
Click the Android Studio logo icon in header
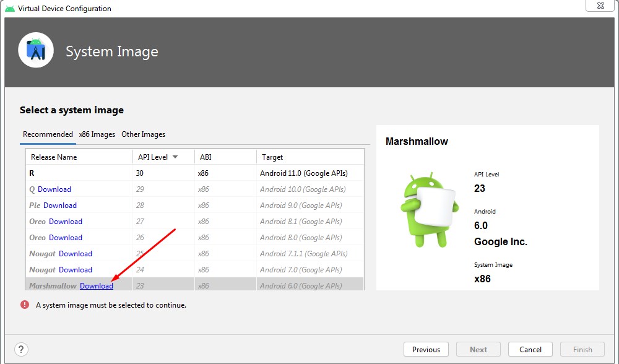tap(36, 50)
